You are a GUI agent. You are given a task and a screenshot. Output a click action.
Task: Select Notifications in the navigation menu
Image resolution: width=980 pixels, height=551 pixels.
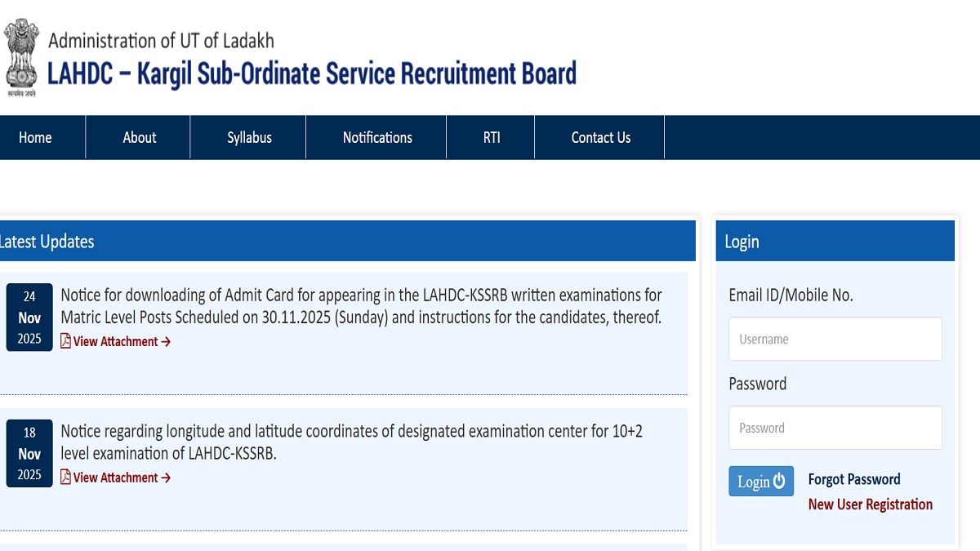point(376,137)
